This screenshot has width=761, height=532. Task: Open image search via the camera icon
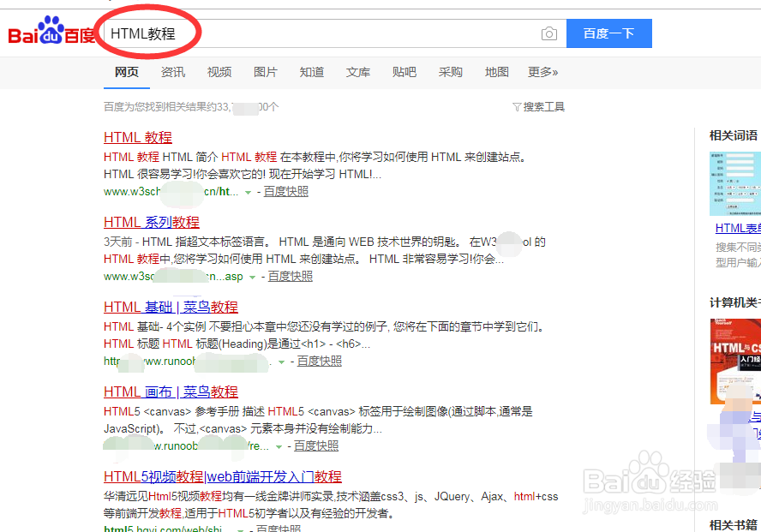coord(548,33)
